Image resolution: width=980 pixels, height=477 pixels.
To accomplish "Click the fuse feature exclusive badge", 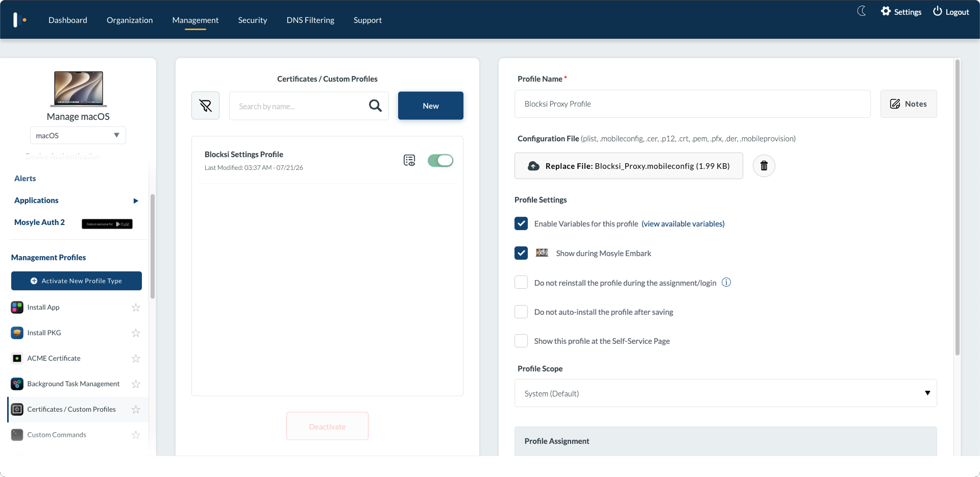I will pyautogui.click(x=107, y=224).
